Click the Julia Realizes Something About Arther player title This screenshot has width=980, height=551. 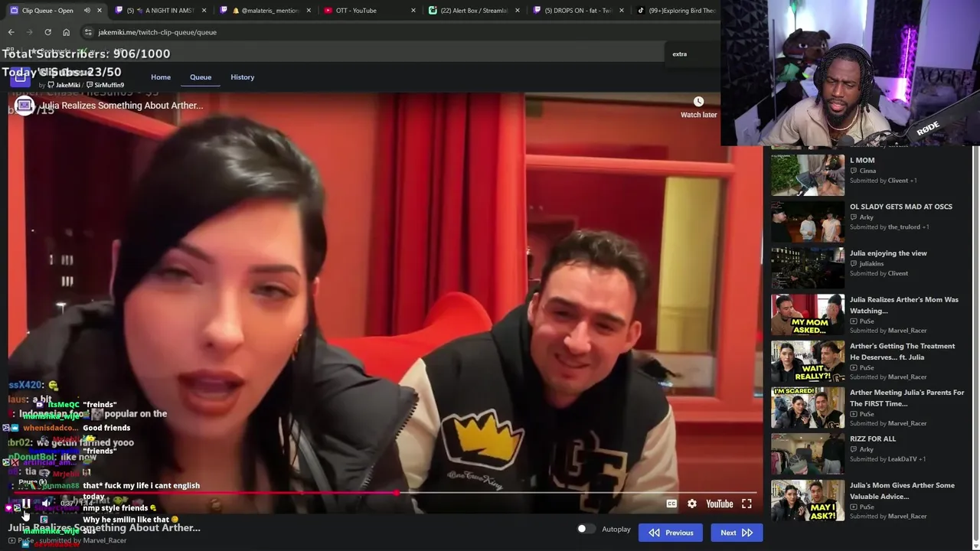pyautogui.click(x=122, y=106)
